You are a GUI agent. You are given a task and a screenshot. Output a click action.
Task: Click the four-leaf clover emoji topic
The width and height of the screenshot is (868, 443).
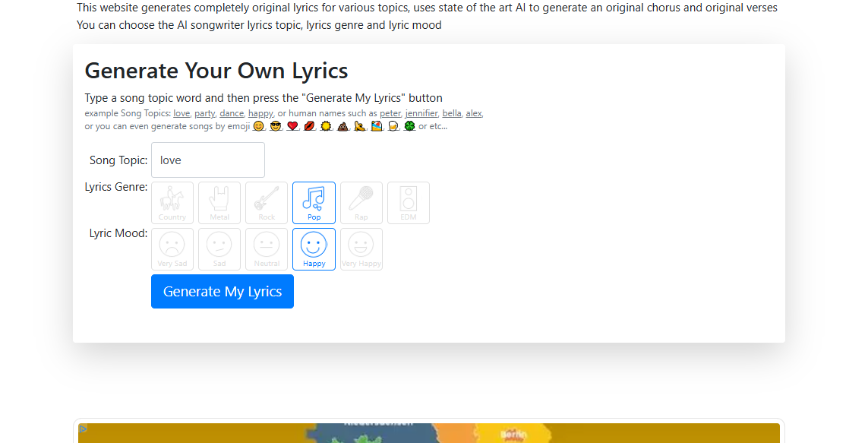[x=409, y=125]
